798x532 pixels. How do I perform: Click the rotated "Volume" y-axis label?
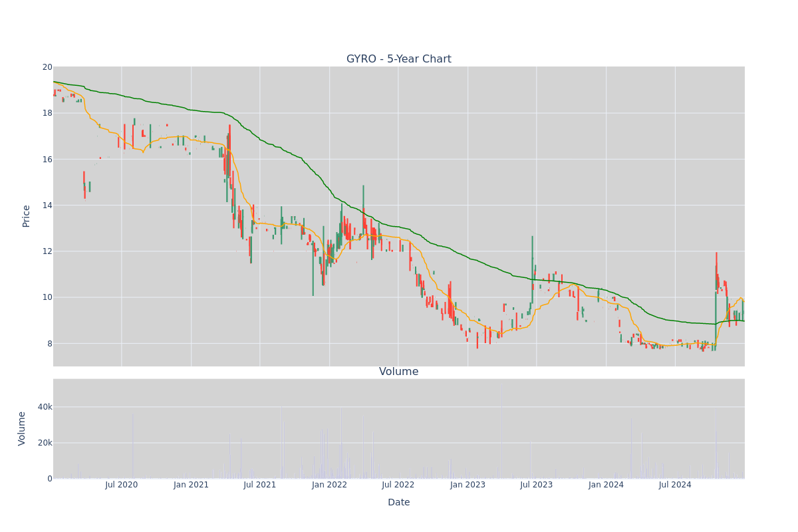23,428
